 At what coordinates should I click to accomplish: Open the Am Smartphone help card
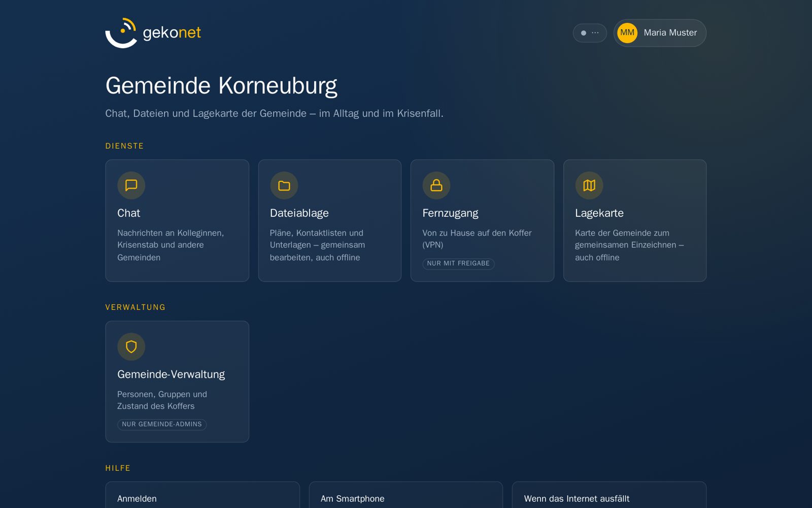406,495
